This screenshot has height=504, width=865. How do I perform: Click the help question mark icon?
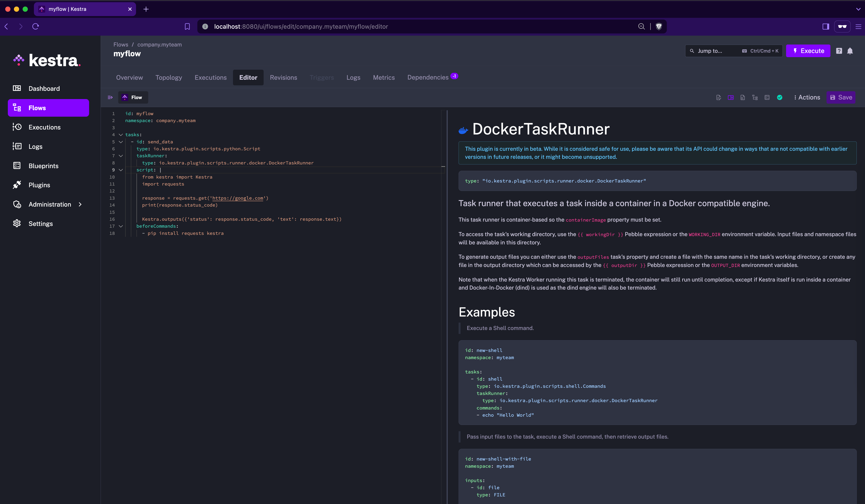pos(839,51)
